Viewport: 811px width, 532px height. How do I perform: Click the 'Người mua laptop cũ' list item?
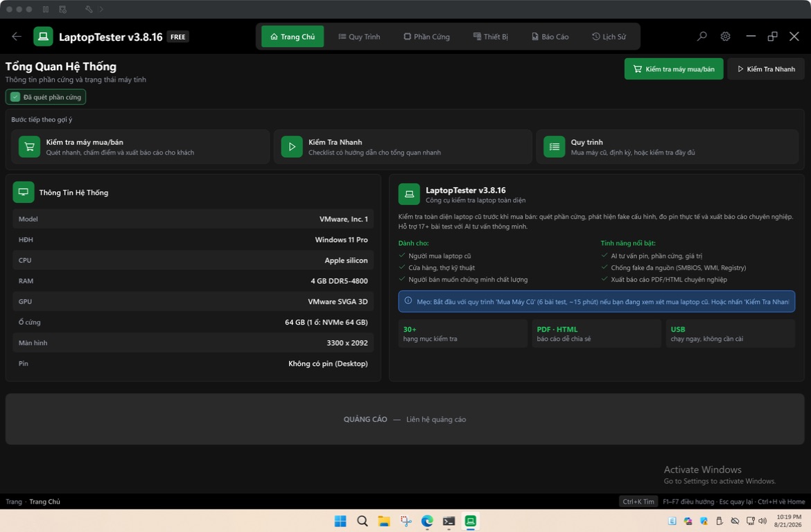click(439, 256)
